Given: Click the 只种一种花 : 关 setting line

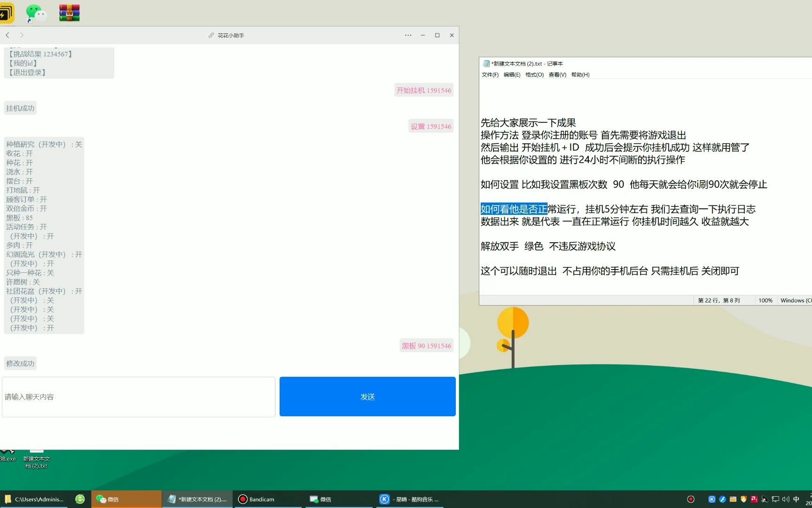Looking at the screenshot, I should (30, 273).
